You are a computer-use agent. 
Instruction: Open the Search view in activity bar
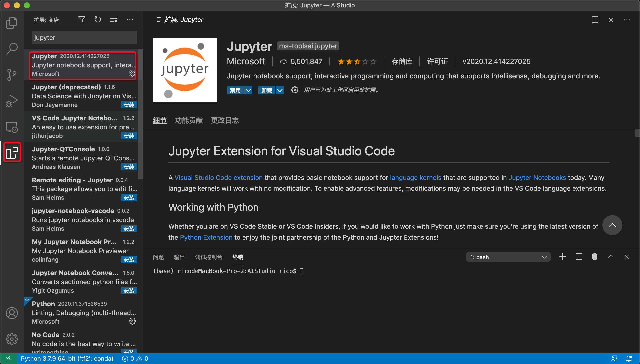[x=12, y=49]
